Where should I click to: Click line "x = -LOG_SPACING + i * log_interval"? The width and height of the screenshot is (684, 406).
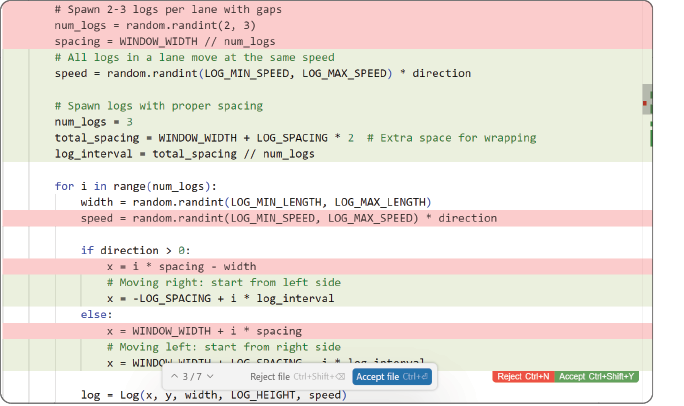pyautogui.click(x=220, y=299)
